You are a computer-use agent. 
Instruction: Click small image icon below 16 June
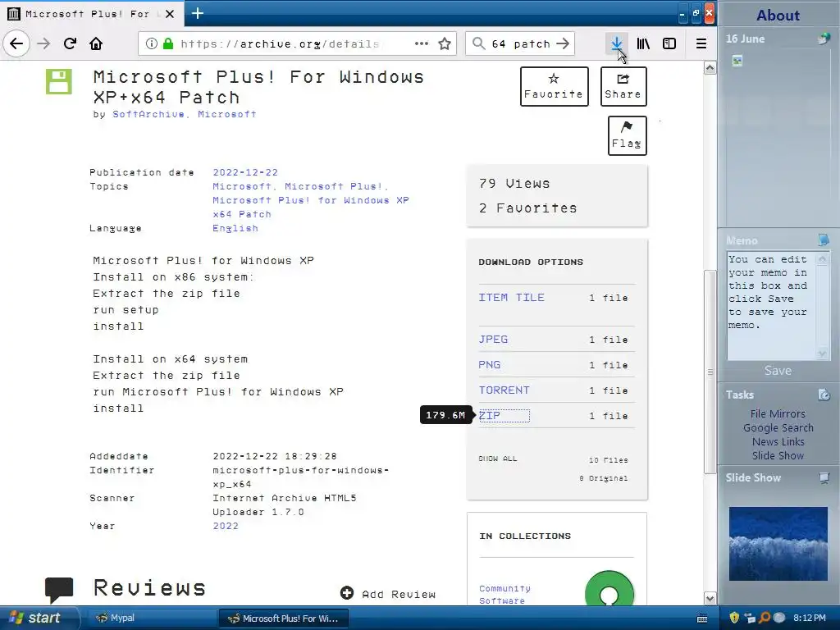pyautogui.click(x=737, y=61)
